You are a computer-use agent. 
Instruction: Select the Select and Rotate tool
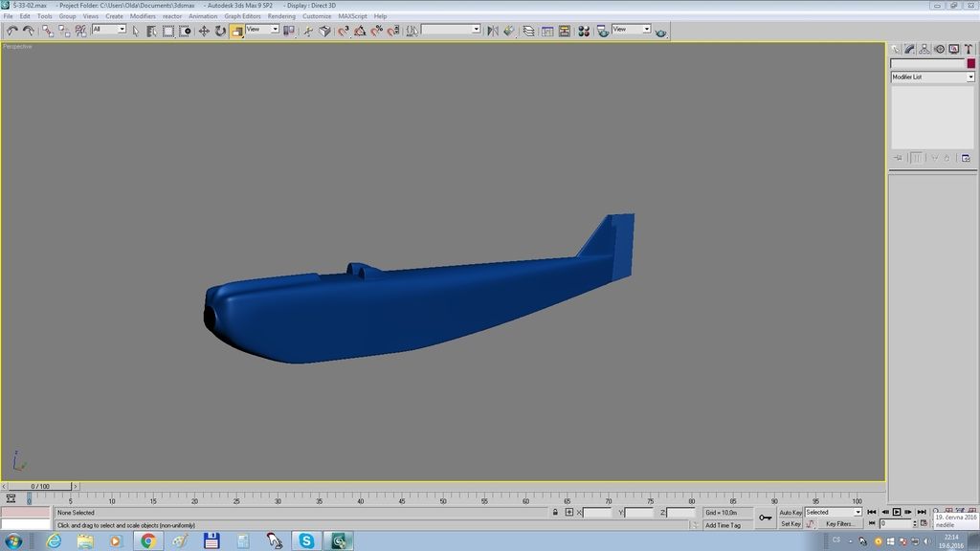pos(220,31)
